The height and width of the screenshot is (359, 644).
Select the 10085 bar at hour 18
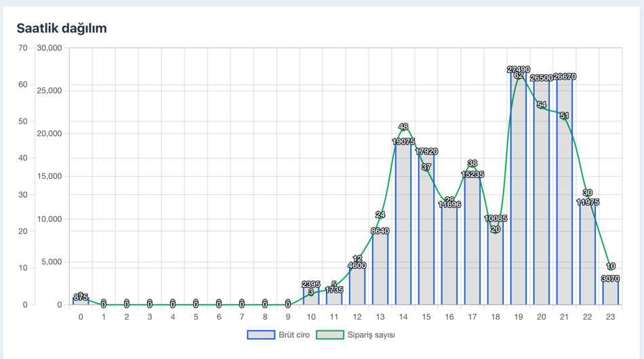tap(496, 264)
